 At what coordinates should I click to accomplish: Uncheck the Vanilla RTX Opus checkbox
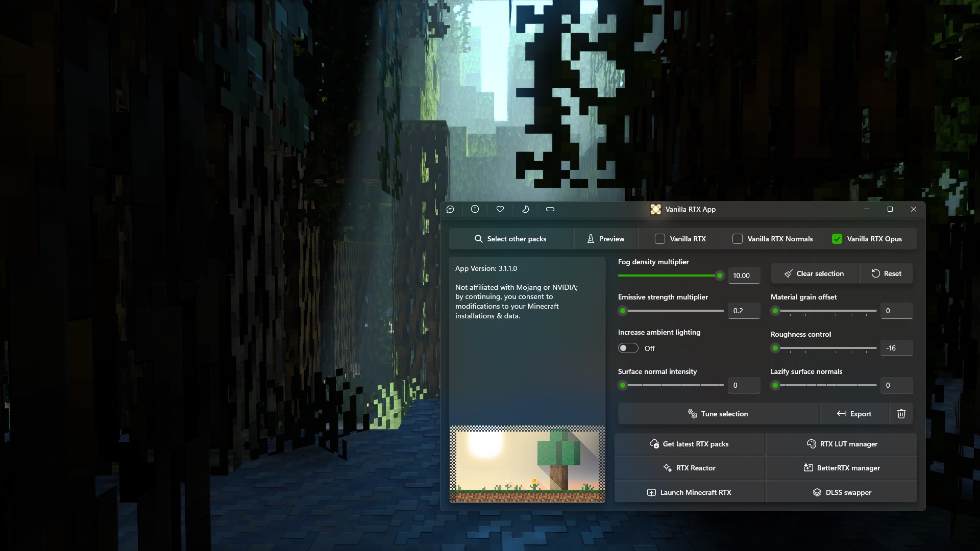coord(837,239)
